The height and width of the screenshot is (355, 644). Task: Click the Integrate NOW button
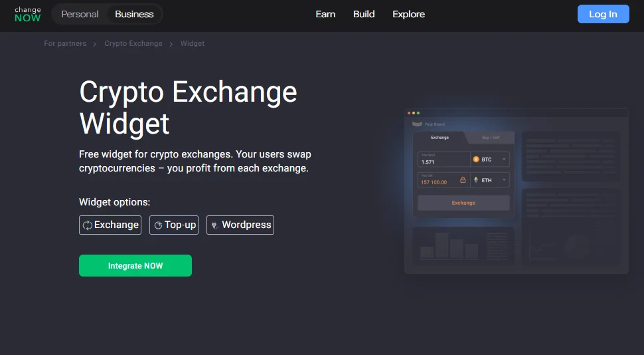135,266
